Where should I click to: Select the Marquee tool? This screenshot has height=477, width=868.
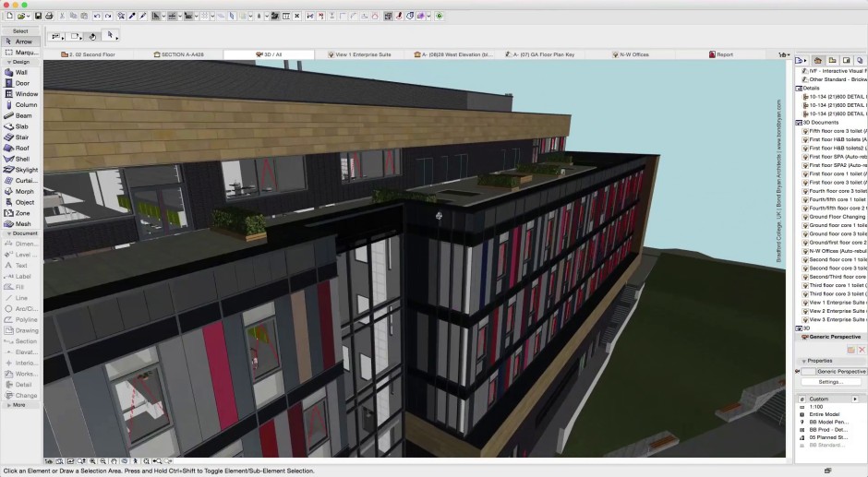pyautogui.click(x=20, y=52)
